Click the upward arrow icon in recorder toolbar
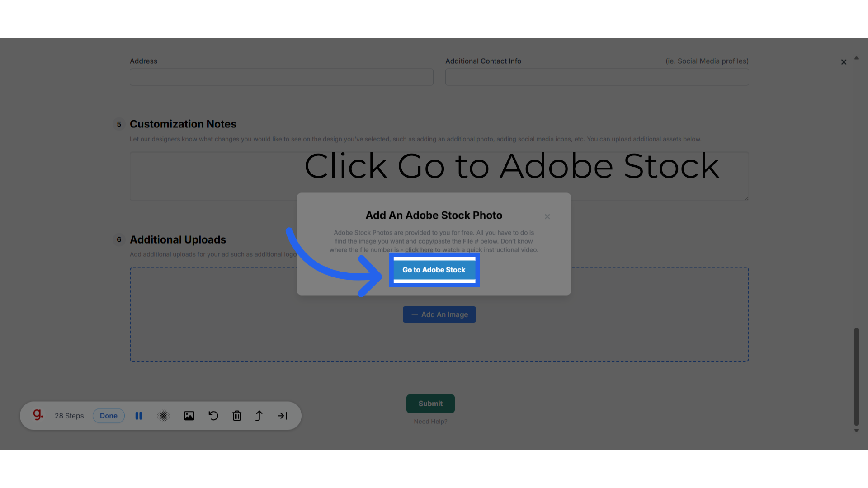868x488 pixels. pyautogui.click(x=259, y=416)
